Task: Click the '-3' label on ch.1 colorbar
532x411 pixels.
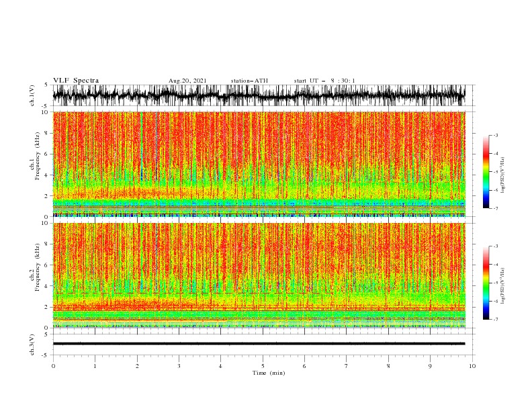Action: point(495,135)
